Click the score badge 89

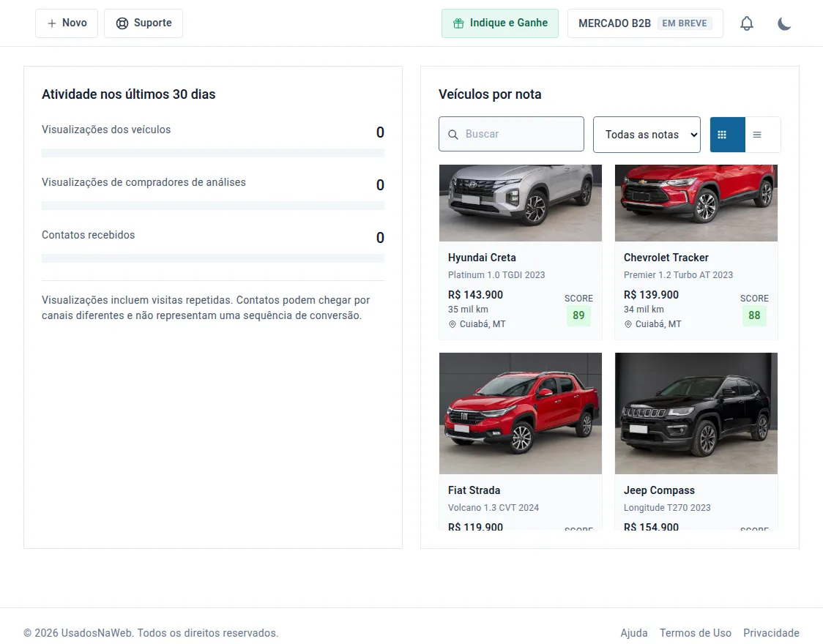tap(578, 315)
